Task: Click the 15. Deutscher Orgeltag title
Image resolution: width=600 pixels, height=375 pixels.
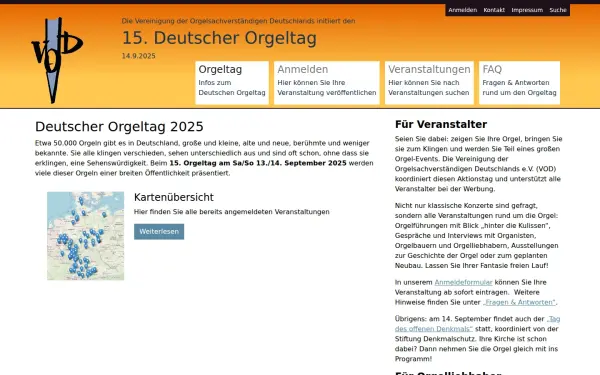Action: [x=219, y=38]
